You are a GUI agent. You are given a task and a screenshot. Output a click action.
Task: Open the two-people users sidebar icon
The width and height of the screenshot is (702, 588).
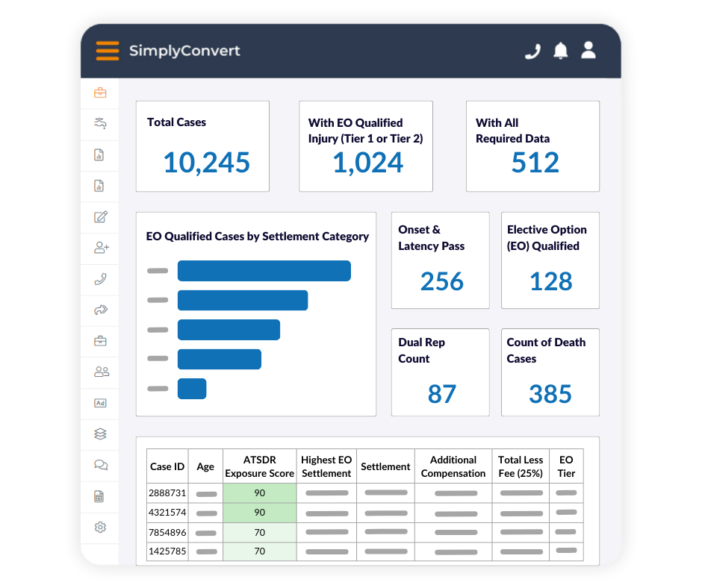coord(101,372)
